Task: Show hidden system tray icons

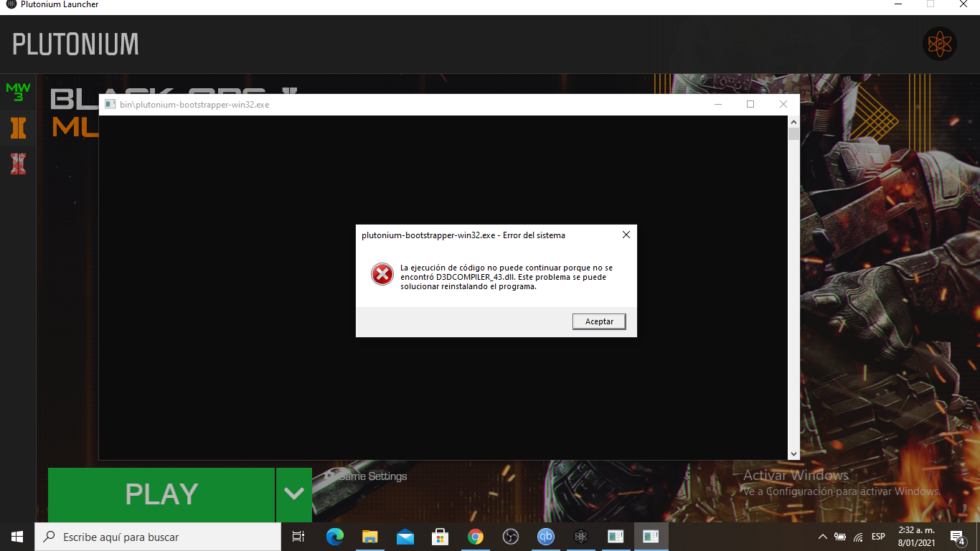Action: 822,537
